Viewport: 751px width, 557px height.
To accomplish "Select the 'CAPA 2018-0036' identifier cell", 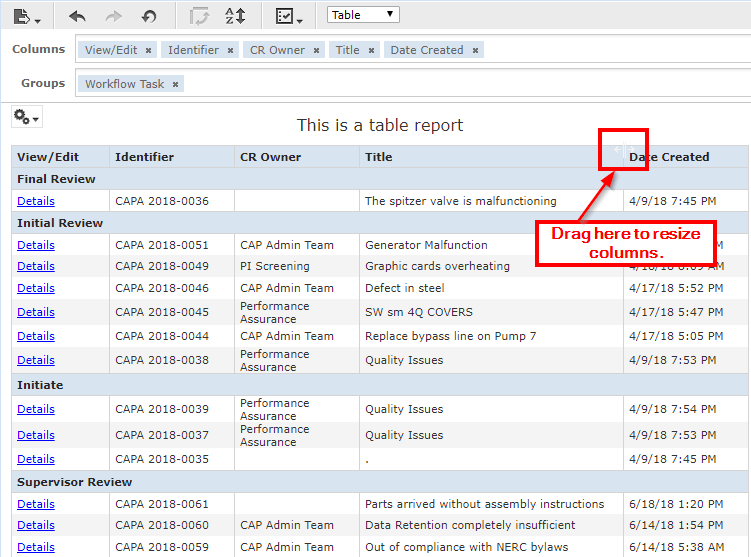I will tap(171, 201).
